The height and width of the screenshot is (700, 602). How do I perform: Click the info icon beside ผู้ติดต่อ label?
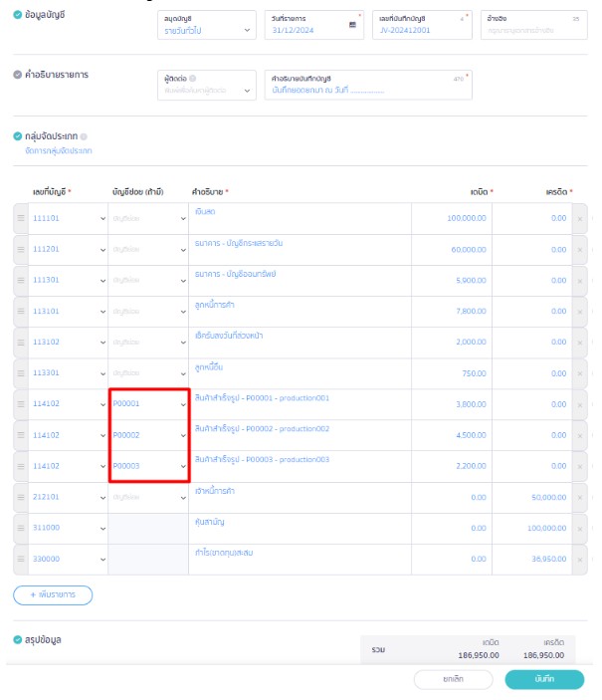[x=193, y=78]
